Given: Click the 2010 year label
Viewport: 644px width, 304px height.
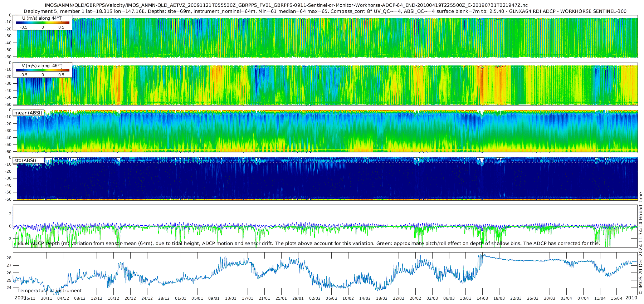Looking at the screenshot, I should tap(631, 298).
